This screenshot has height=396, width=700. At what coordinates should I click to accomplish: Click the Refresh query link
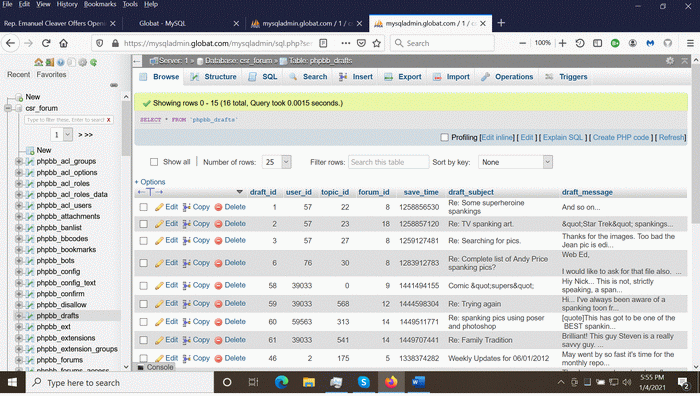(671, 138)
